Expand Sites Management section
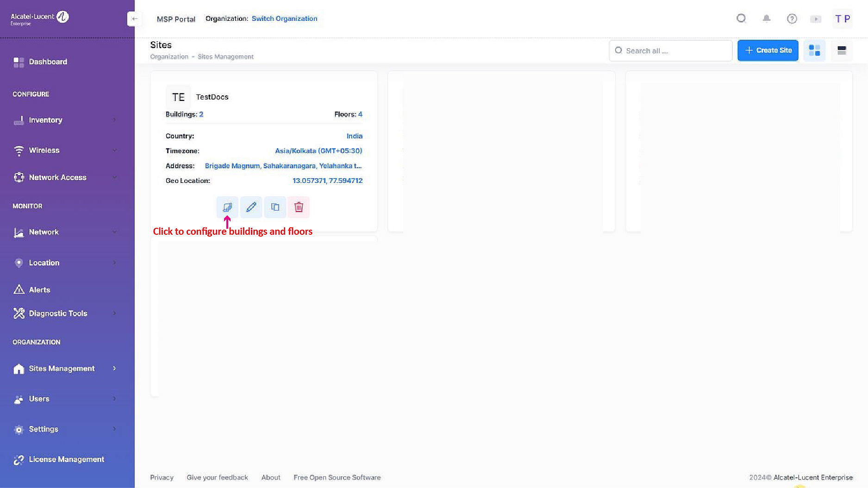 click(x=65, y=369)
